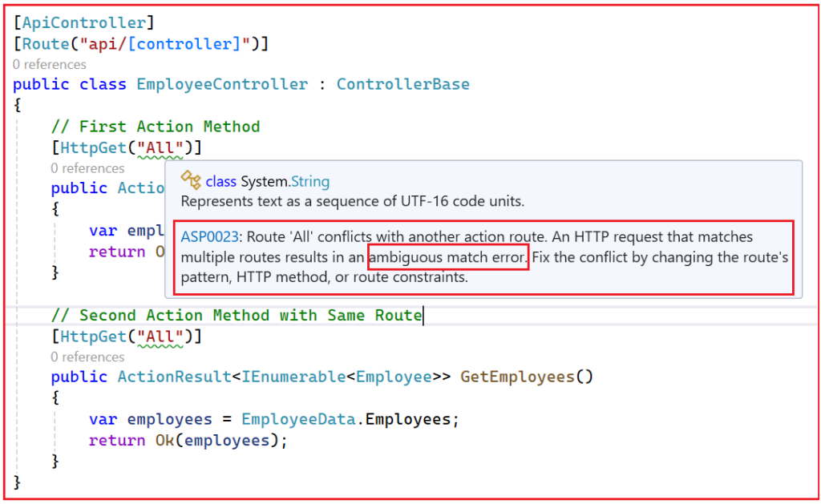The height and width of the screenshot is (504, 821).
Task: Select the ApiController attribute
Action: [x=81, y=22]
